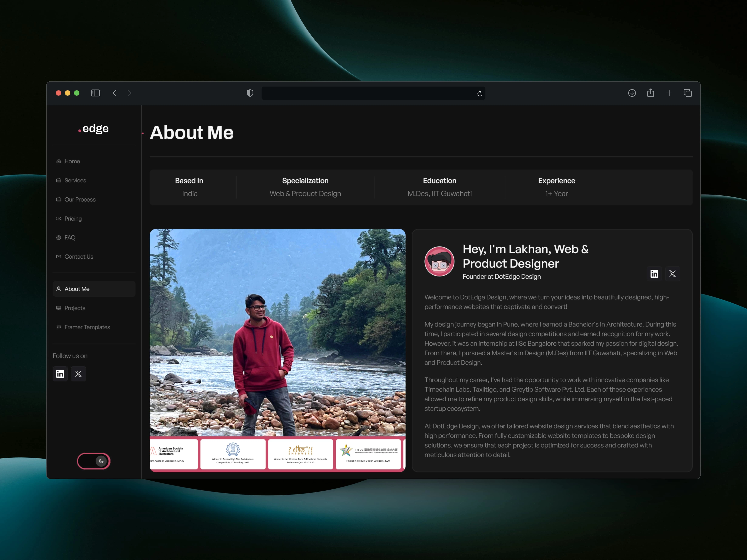747x560 pixels.
Task: Open X profile under Follow us on
Action: 78,374
